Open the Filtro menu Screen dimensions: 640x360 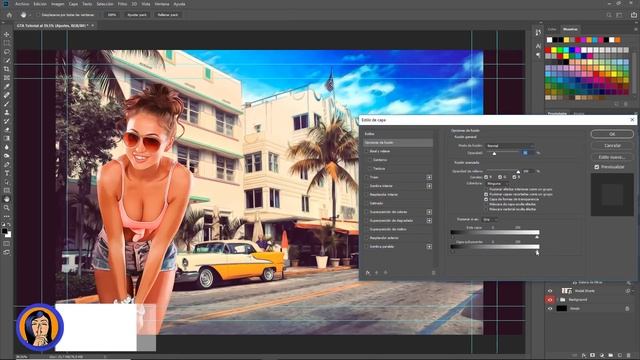[x=122, y=4]
